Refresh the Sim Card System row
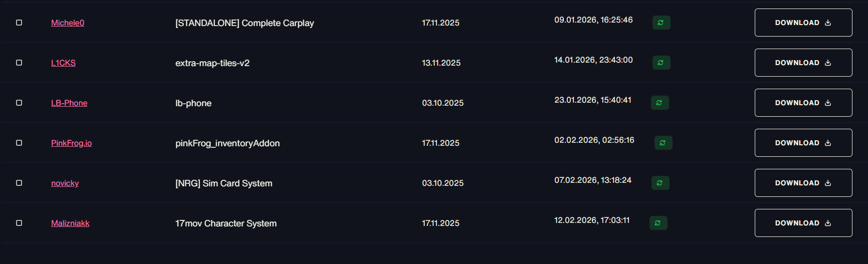The image size is (868, 264). click(x=660, y=183)
